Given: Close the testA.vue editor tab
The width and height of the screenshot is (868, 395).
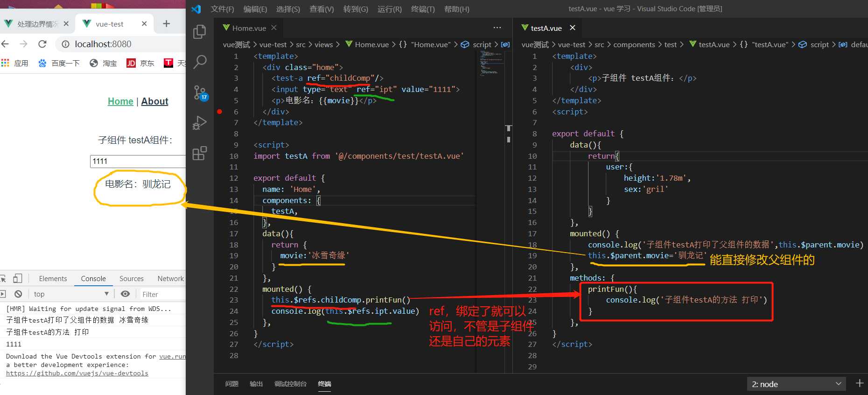Looking at the screenshot, I should [573, 28].
